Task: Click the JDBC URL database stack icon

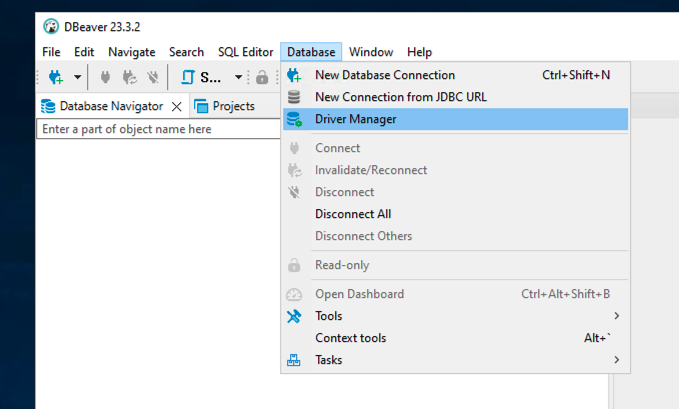Action: pos(294,97)
